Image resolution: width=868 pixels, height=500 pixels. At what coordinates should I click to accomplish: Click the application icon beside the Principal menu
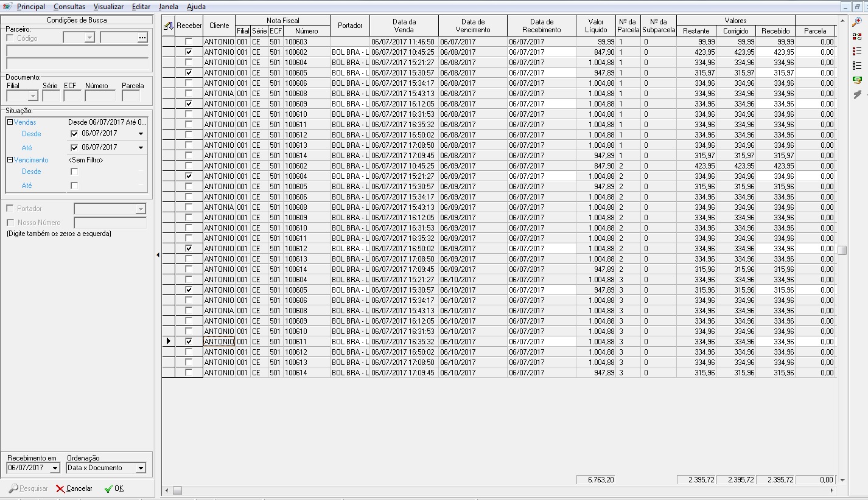click(x=7, y=6)
